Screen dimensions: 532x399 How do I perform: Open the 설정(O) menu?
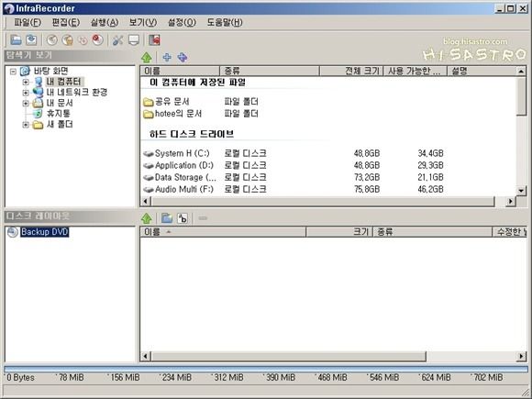(x=182, y=22)
